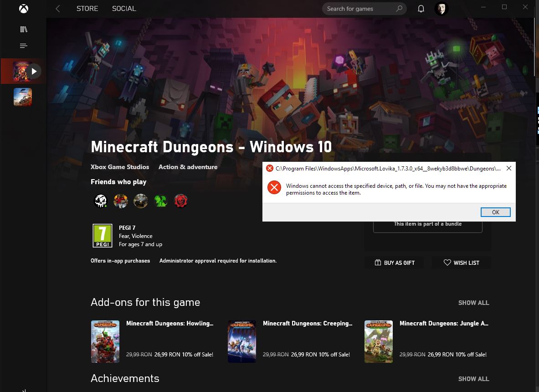Open Action & adventure genre link
The height and width of the screenshot is (392, 539).
(x=188, y=167)
